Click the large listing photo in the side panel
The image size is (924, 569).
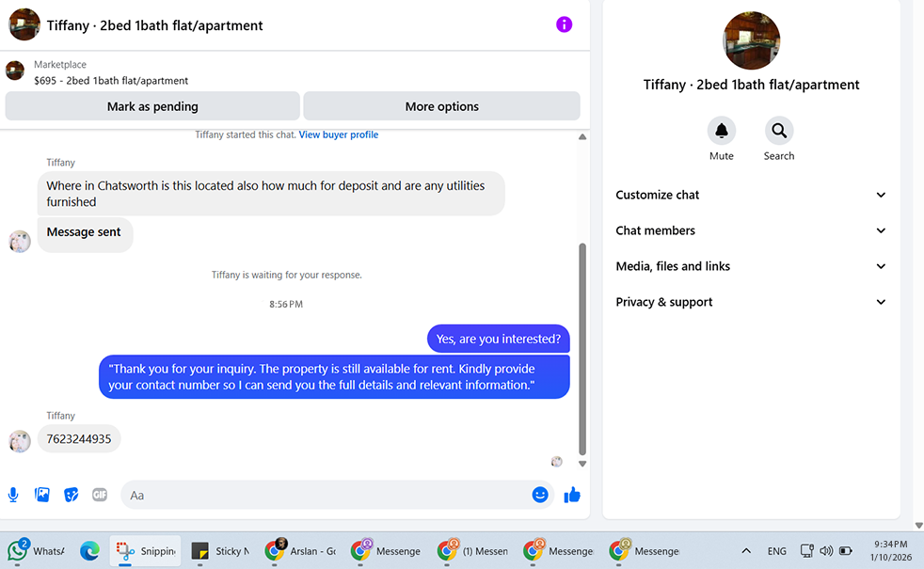tap(752, 40)
